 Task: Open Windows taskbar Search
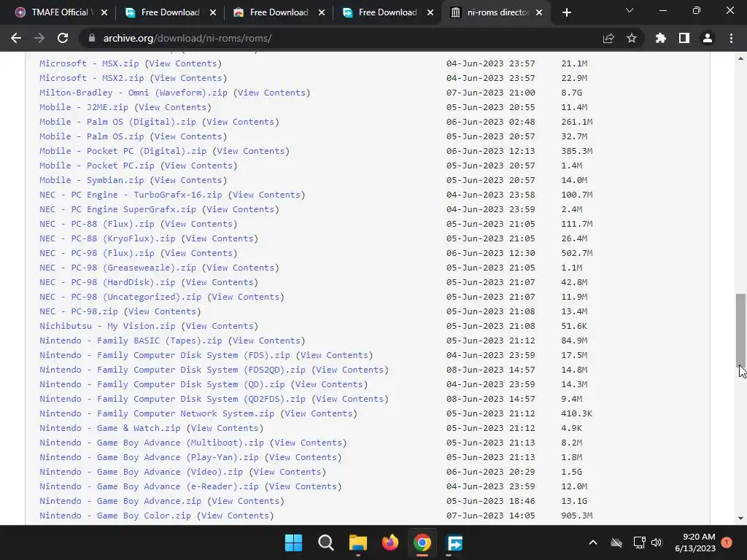[x=326, y=542]
